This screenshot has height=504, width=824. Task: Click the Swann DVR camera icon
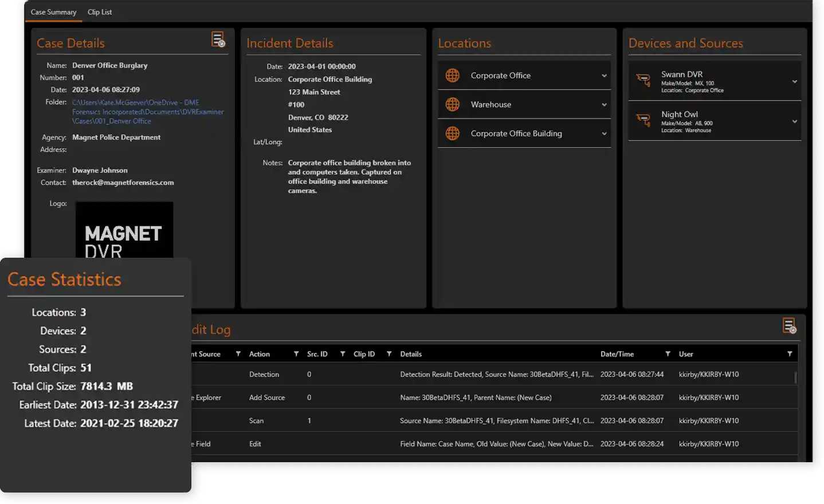pos(643,81)
